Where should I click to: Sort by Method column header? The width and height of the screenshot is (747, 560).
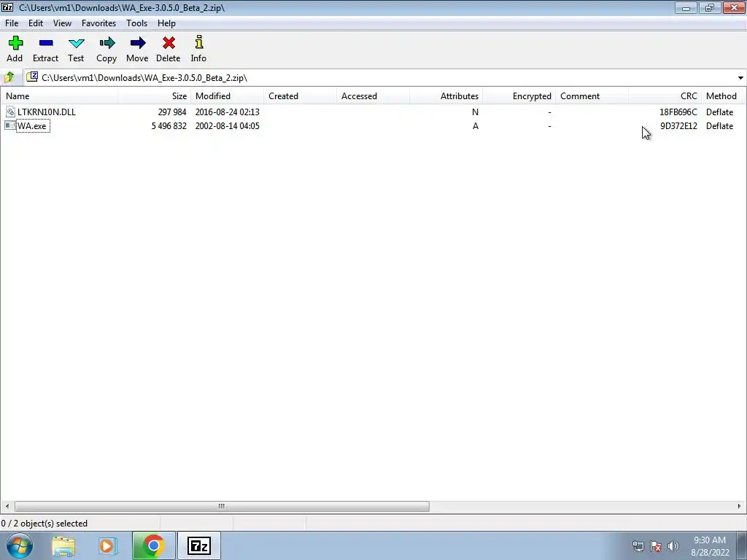(x=724, y=96)
